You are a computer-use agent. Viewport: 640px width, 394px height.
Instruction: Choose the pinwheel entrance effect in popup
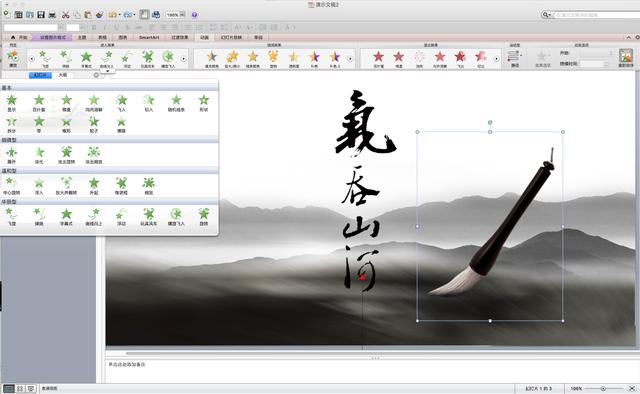click(149, 216)
